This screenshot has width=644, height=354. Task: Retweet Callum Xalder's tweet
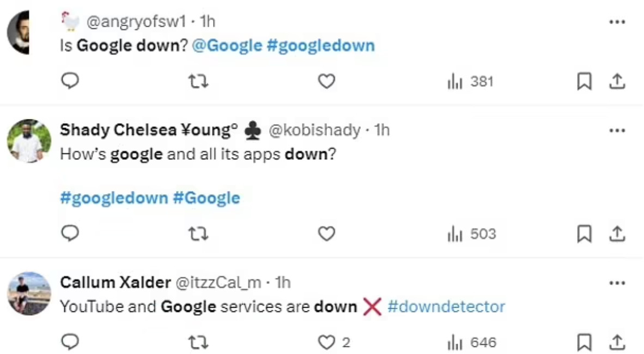[198, 343]
